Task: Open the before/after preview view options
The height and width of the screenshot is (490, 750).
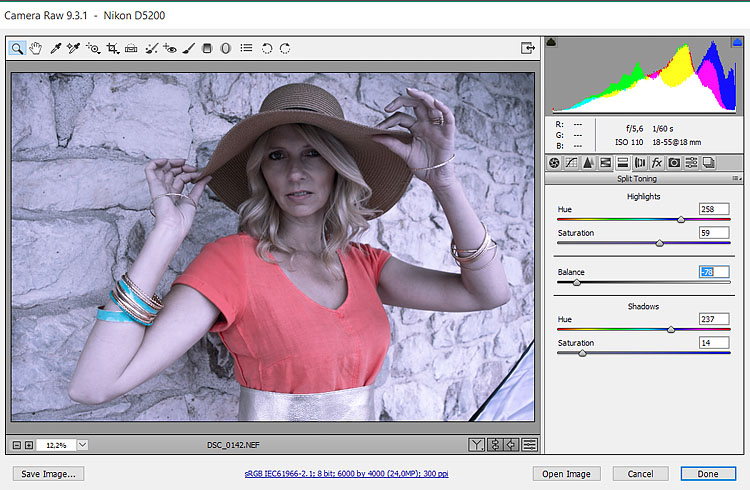Action: (477, 444)
